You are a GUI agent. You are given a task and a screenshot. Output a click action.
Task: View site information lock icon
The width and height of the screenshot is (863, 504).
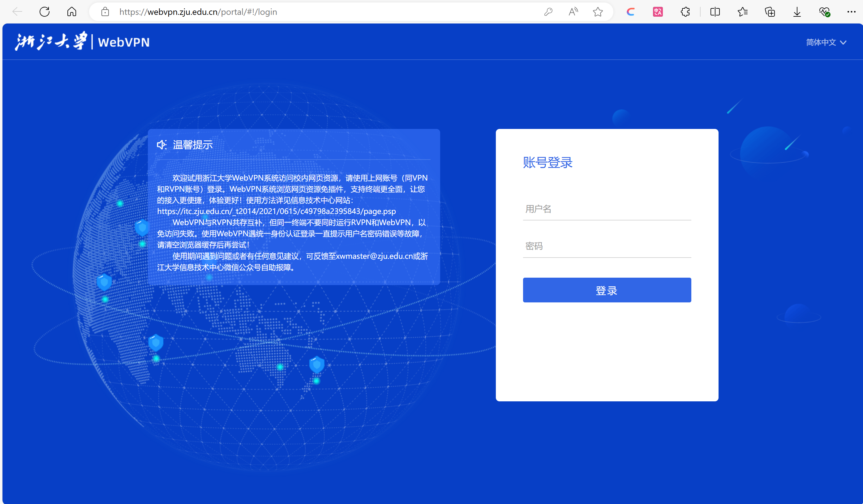click(105, 12)
